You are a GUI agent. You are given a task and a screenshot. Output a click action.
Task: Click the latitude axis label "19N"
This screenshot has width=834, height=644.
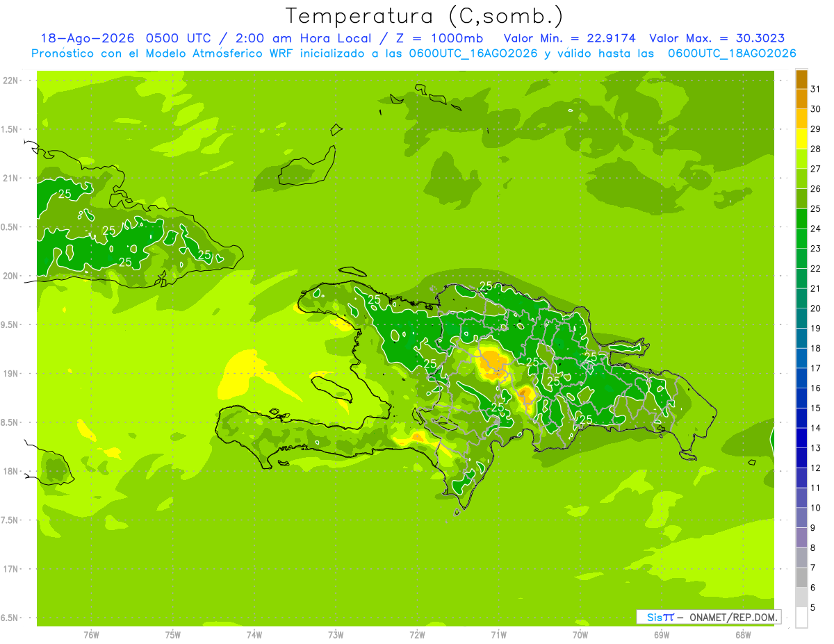click(x=11, y=373)
